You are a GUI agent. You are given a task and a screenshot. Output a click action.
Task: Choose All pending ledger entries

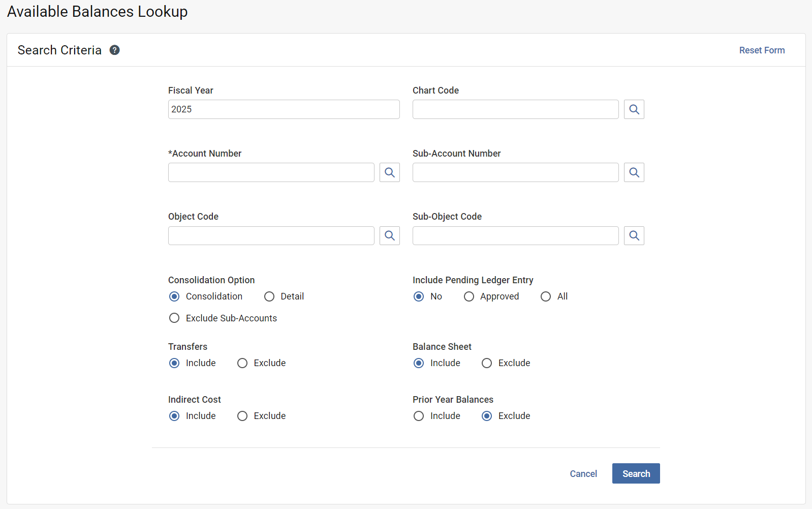pyautogui.click(x=546, y=296)
